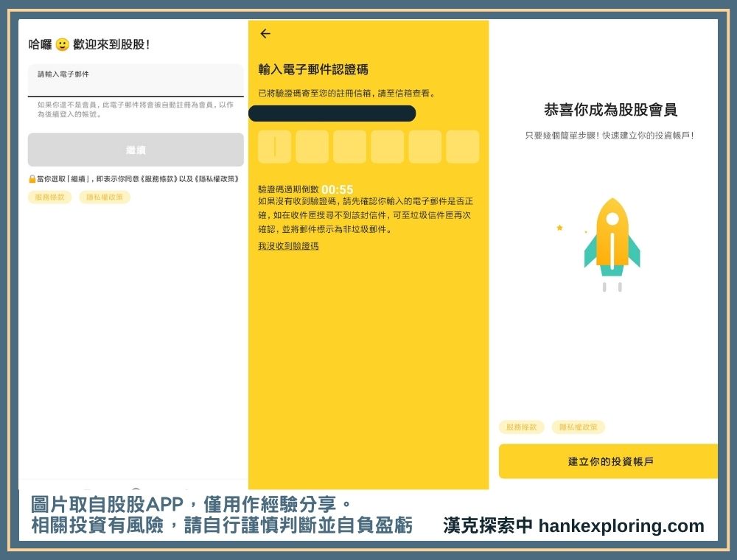Select the sixth verification code box
The height and width of the screenshot is (560, 737).
click(x=463, y=147)
